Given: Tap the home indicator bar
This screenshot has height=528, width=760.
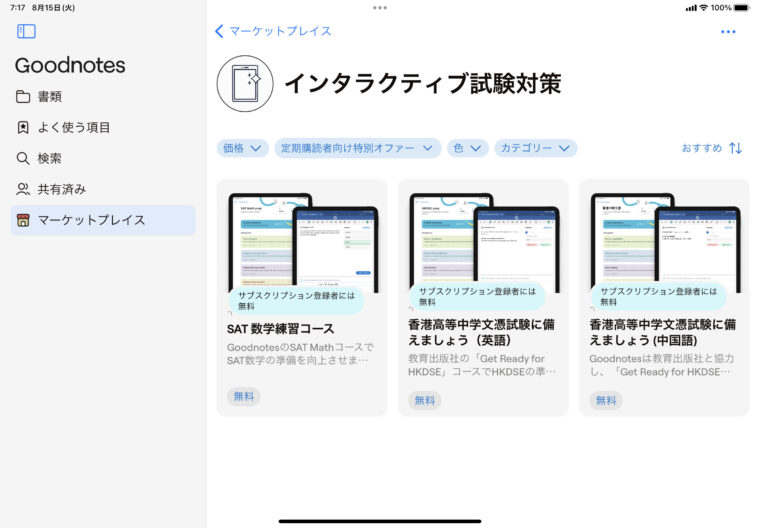Looking at the screenshot, I should 380,521.
